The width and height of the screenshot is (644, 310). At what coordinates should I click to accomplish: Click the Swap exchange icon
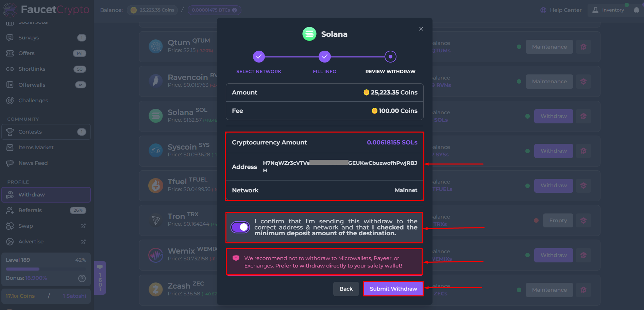pyautogui.click(x=10, y=226)
